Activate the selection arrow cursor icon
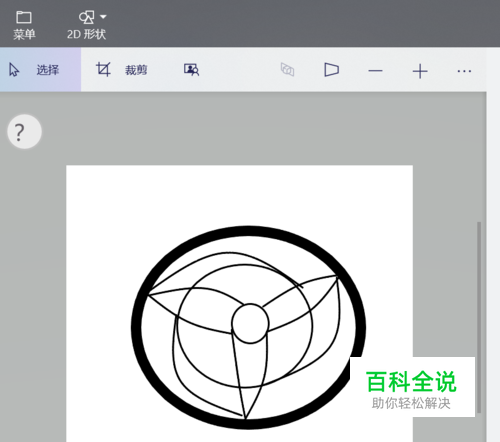This screenshot has height=442, width=500. (x=14, y=70)
